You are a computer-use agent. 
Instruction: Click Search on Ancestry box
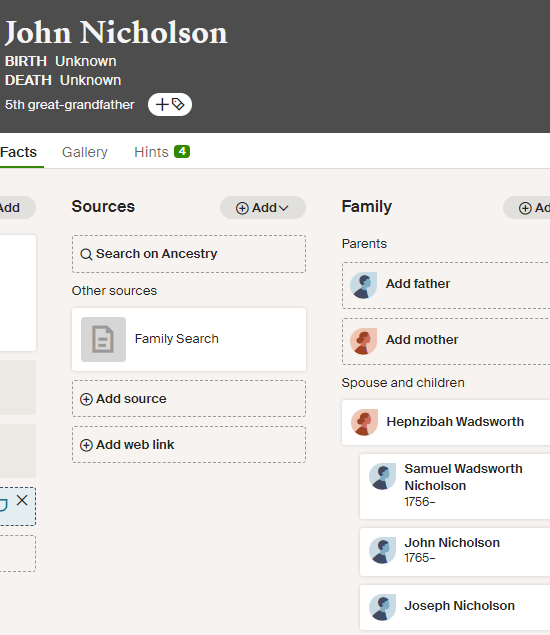coord(189,254)
